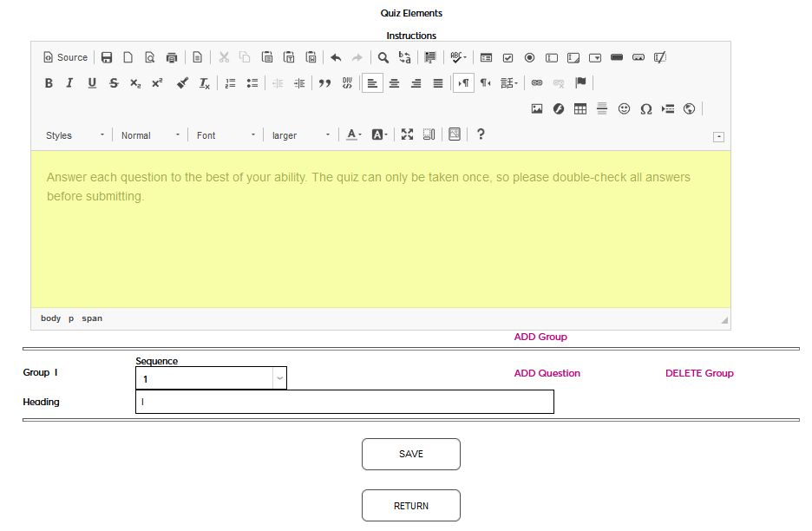812x531 pixels.
Task: Insert a numbered list
Action: pyautogui.click(x=230, y=83)
